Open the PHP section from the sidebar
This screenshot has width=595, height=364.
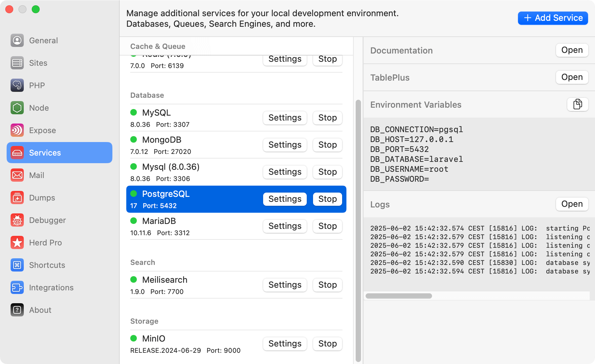[x=37, y=85]
